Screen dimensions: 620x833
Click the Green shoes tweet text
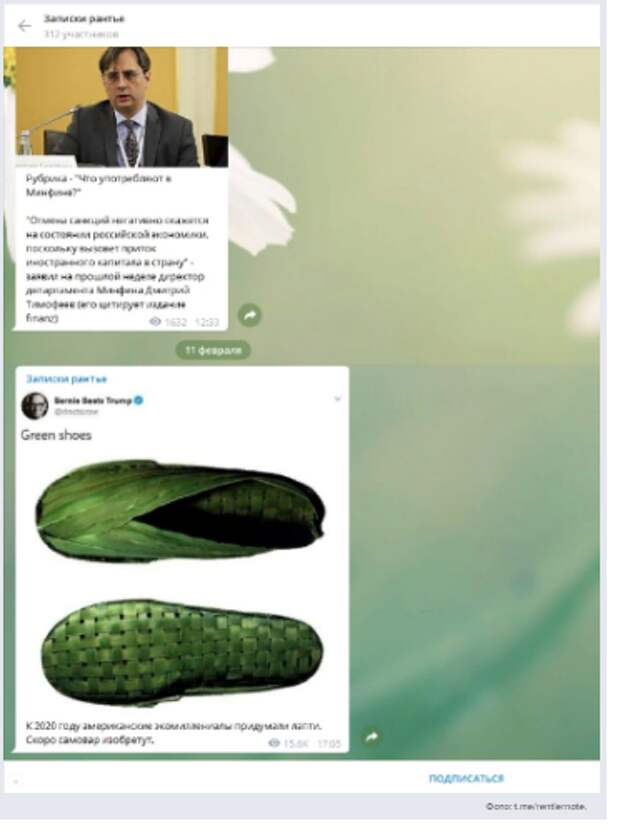[x=56, y=436]
